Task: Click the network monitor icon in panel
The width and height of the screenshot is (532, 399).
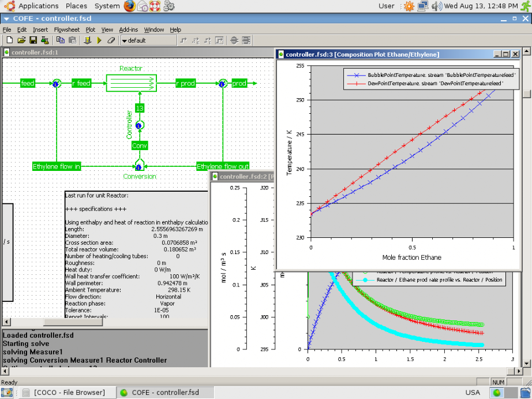Action: pos(423,6)
